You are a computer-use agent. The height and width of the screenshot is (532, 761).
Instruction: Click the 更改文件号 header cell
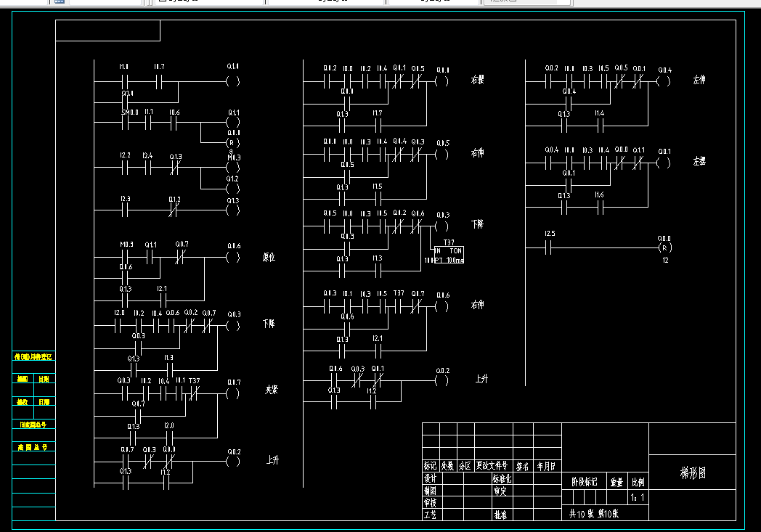click(492, 465)
